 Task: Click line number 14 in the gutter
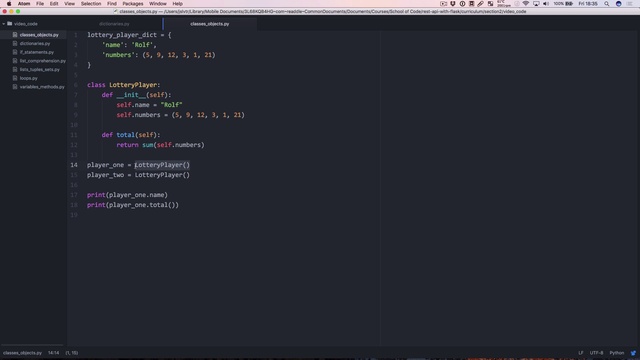pos(74,165)
